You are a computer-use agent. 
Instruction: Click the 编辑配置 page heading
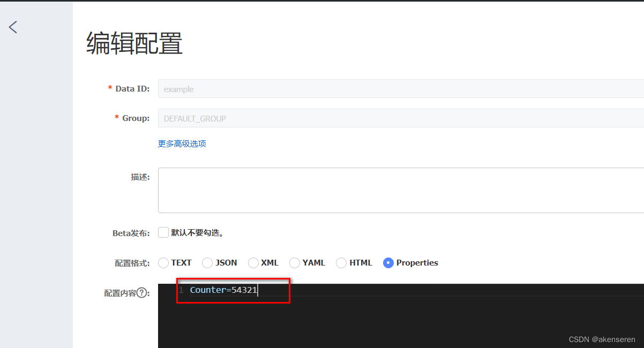135,44
